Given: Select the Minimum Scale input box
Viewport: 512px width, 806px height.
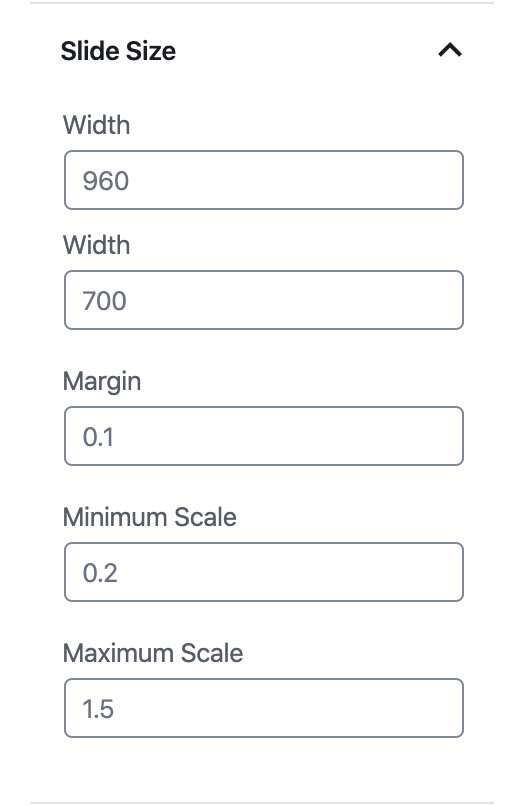Looking at the screenshot, I should 264,572.
